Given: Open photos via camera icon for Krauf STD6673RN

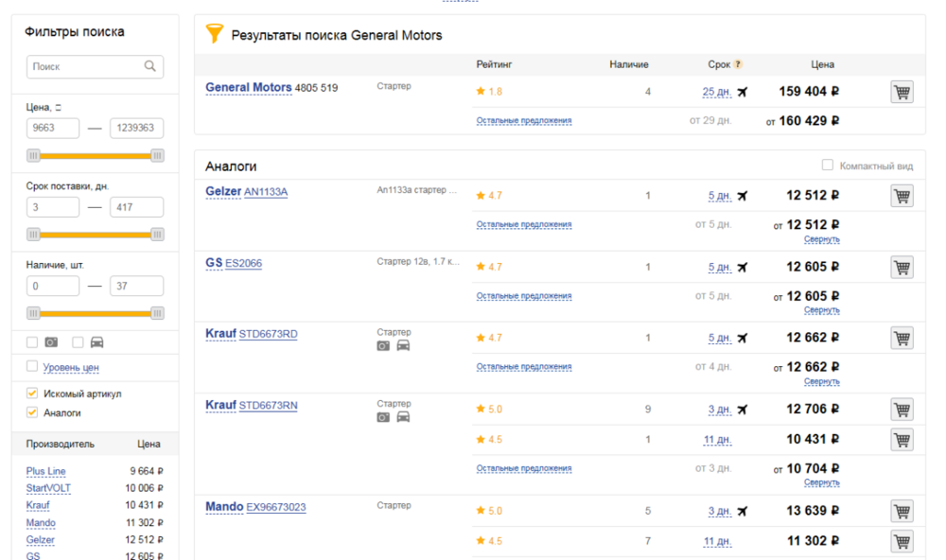Looking at the screenshot, I should [x=383, y=417].
